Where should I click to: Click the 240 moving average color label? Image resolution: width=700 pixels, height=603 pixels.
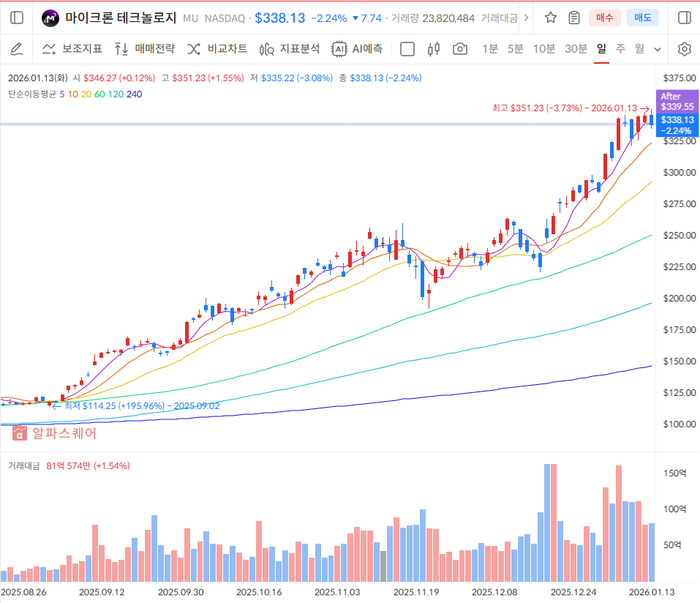click(x=134, y=94)
